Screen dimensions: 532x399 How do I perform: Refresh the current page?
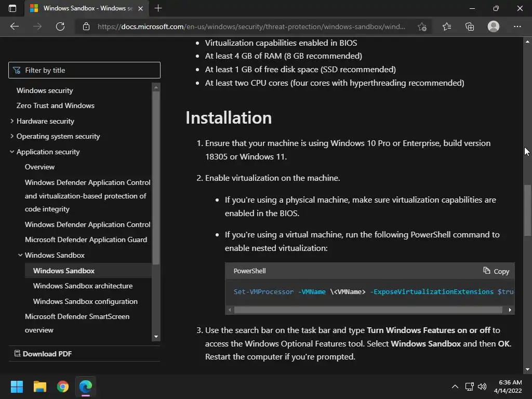(60, 26)
